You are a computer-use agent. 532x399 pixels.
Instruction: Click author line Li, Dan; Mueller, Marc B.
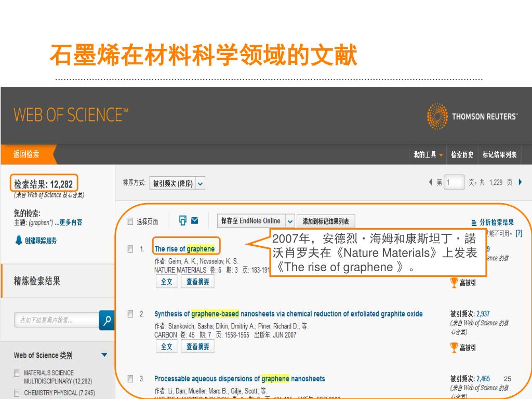(x=211, y=391)
